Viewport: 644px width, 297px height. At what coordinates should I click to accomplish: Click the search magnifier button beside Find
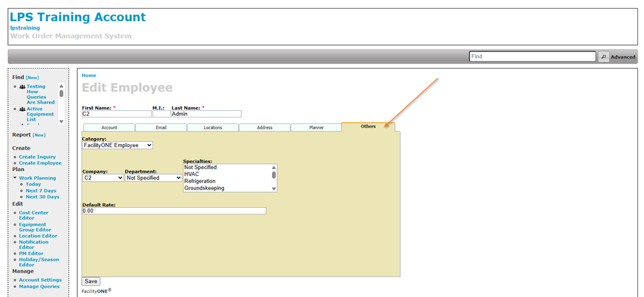click(x=603, y=57)
